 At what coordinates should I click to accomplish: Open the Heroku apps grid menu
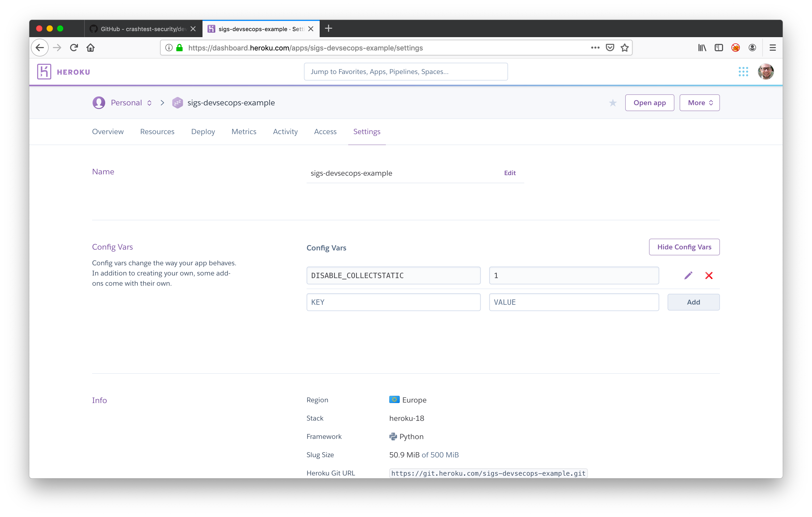pyautogui.click(x=743, y=71)
